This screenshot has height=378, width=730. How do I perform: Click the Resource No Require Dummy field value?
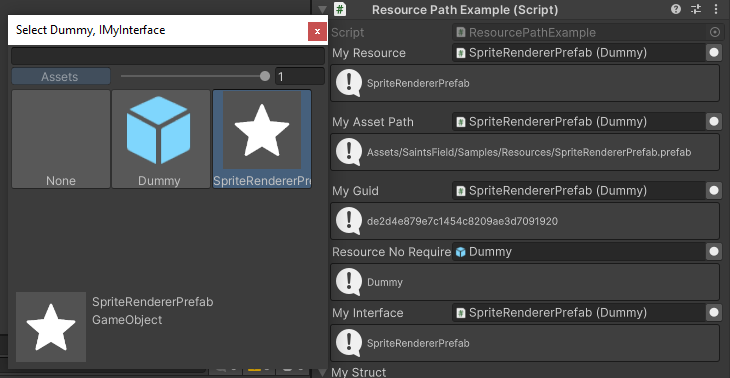point(579,252)
